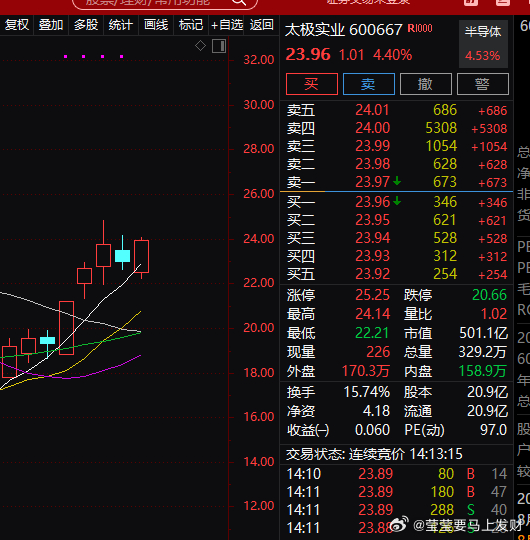This screenshot has height=540, width=530.
Task: Click the 内盘 value 158.9万
Action: tap(483, 371)
